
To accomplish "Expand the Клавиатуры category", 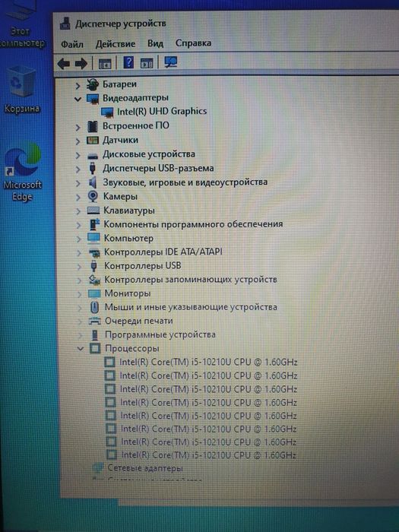I will [78, 211].
